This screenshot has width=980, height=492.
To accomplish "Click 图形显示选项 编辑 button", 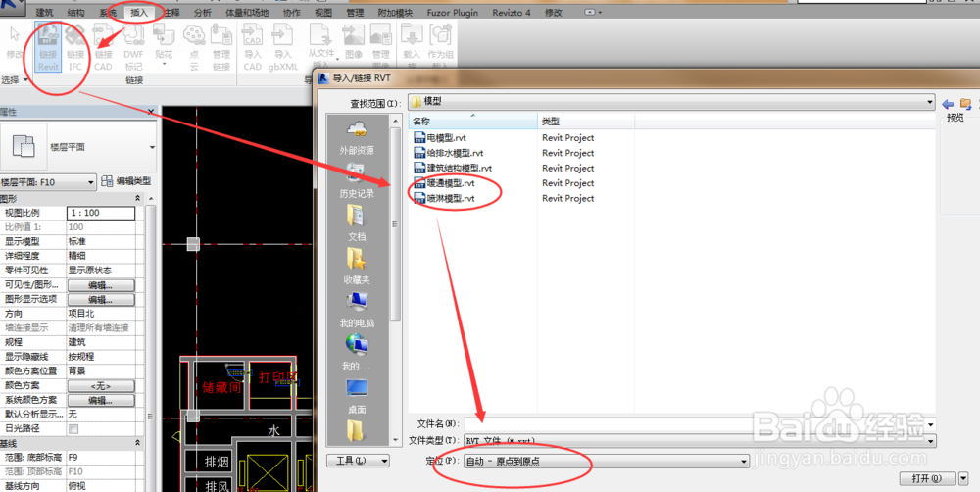I will tap(101, 300).
